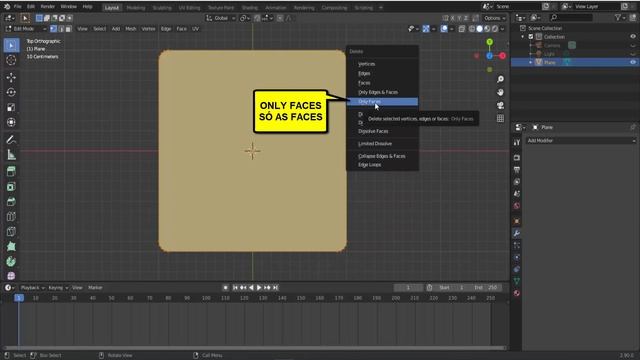
Task: Open the Object Data properties green triangle tab
Action: pos(517,281)
